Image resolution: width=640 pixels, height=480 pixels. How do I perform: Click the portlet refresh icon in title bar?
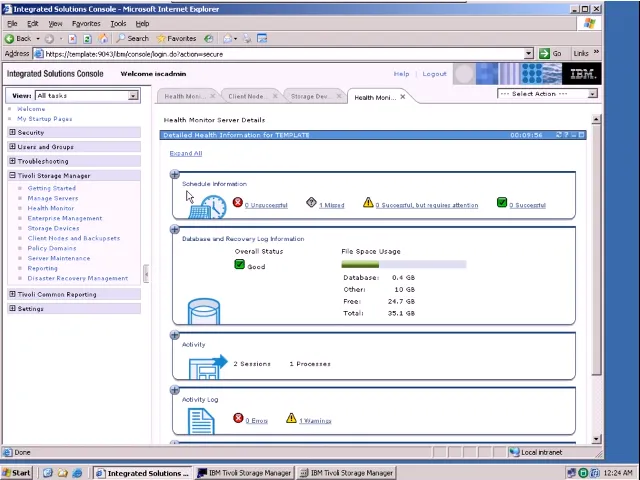pyautogui.click(x=559, y=135)
